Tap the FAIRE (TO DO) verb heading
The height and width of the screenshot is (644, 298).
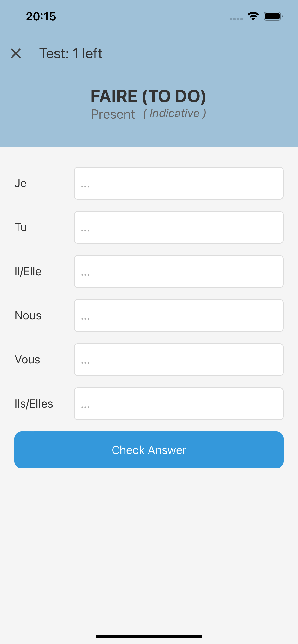pyautogui.click(x=148, y=96)
